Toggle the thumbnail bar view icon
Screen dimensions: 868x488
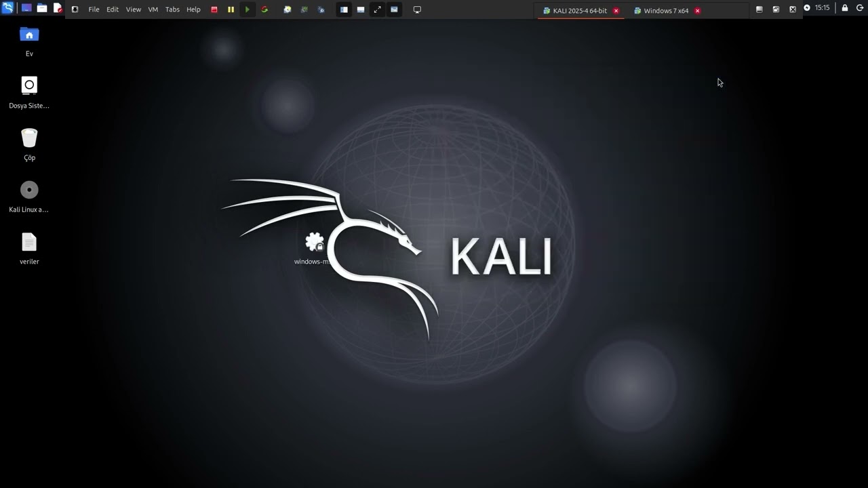pyautogui.click(x=361, y=9)
